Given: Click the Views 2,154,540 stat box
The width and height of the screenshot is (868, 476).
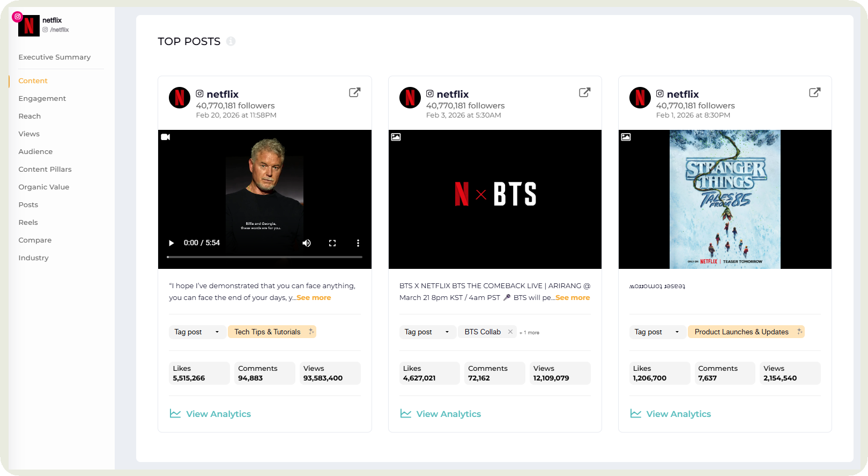Looking at the screenshot, I should pyautogui.click(x=790, y=373).
